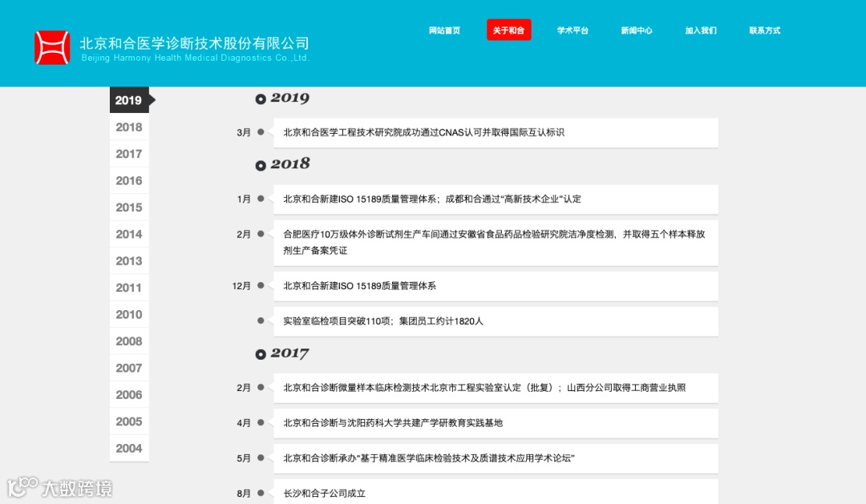Select year 2013 in sidebar

(x=129, y=260)
